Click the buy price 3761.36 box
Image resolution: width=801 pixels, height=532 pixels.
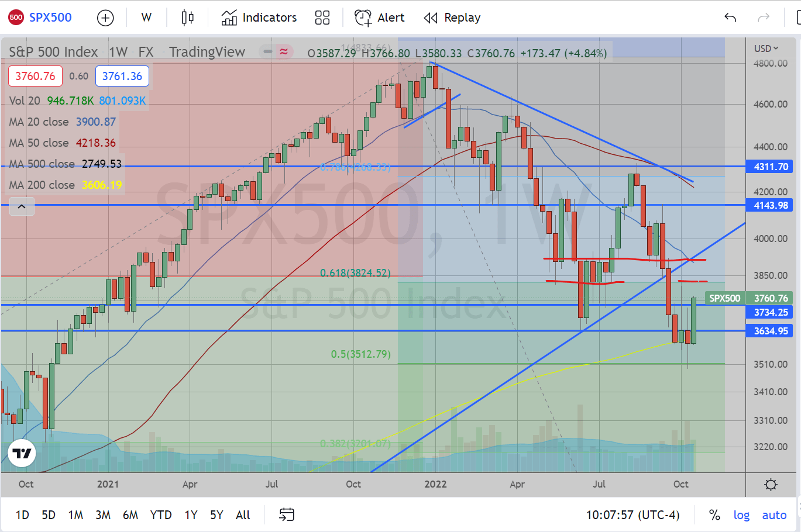[122, 76]
